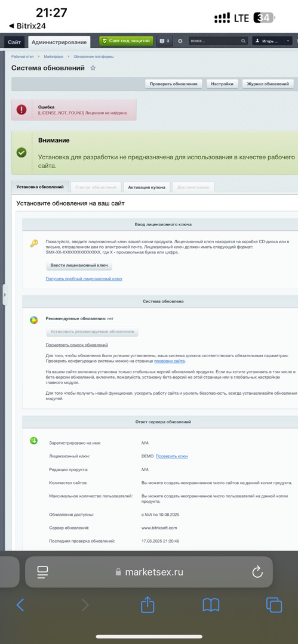Click Проверить обновления button
The width and height of the screenshot is (298, 644).
click(173, 84)
